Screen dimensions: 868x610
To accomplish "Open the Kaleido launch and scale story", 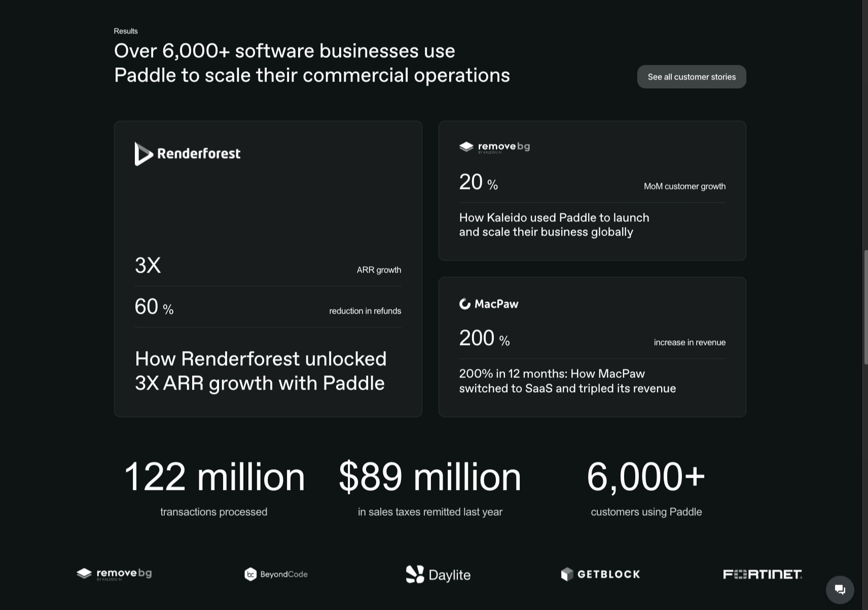I will coord(554,224).
